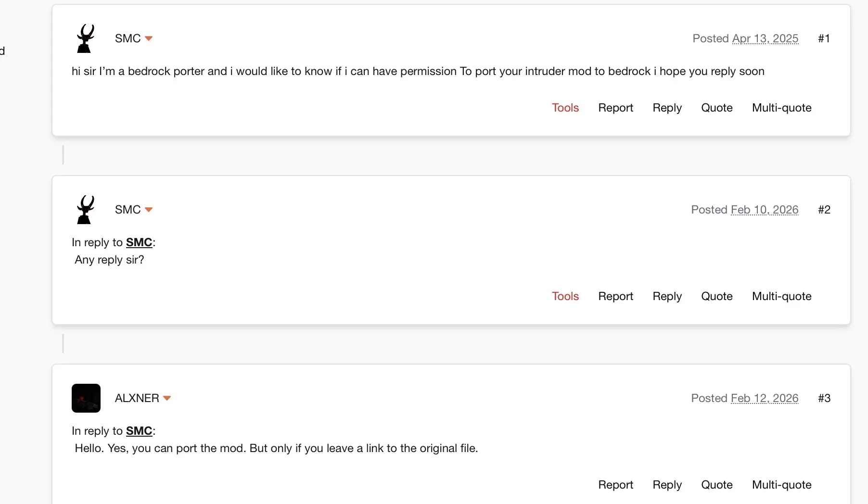Open Tools menu in post #1
868x504 pixels.
[x=565, y=108]
